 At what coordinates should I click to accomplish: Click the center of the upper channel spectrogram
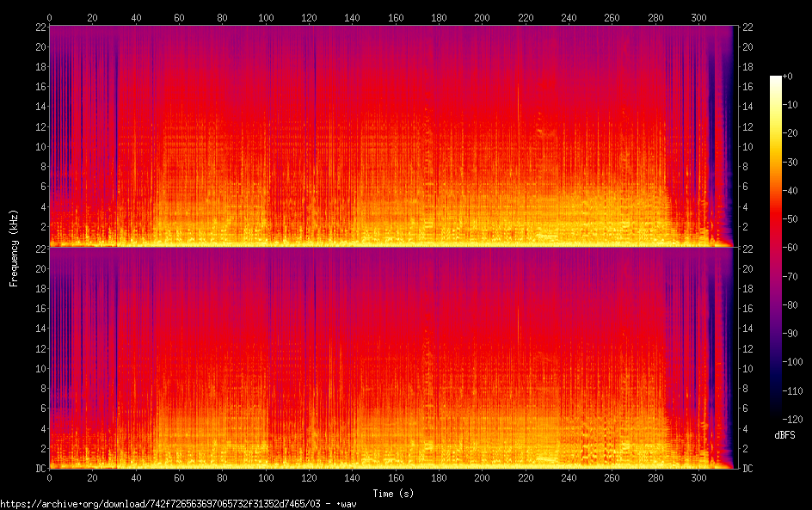[x=391, y=136]
